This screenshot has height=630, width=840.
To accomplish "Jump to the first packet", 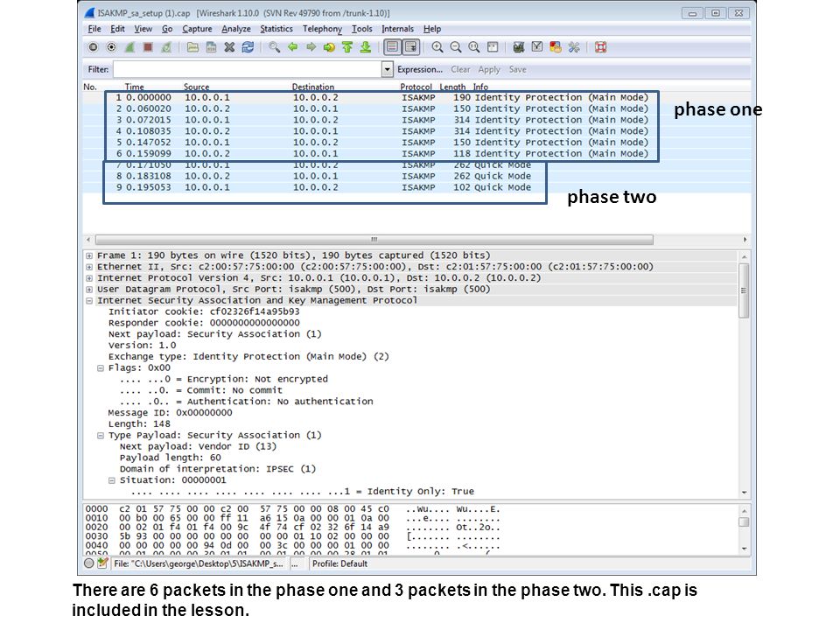I will [x=347, y=47].
